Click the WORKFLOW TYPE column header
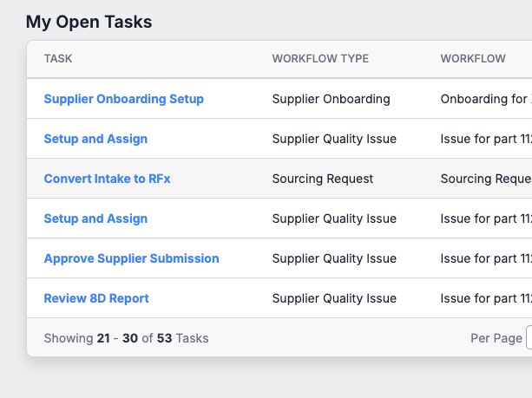This screenshot has height=398, width=532. tap(320, 59)
